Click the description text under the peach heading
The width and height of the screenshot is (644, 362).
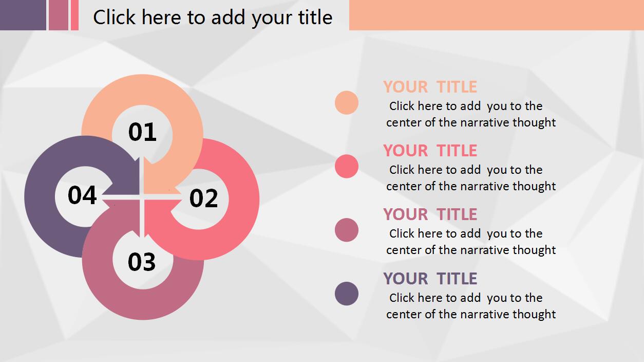tap(470, 114)
